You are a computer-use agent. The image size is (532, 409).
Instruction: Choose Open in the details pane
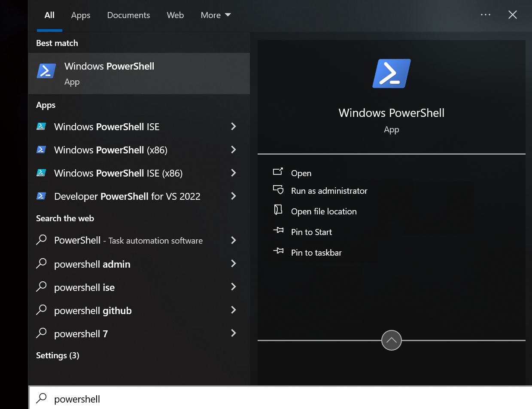click(x=301, y=173)
